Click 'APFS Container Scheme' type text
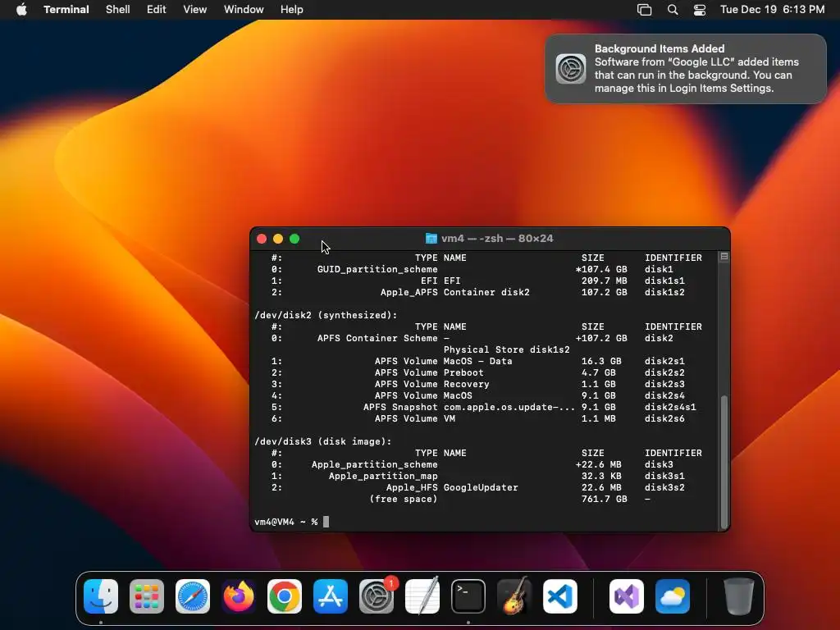Viewport: 840px width, 630px height. coord(377,338)
